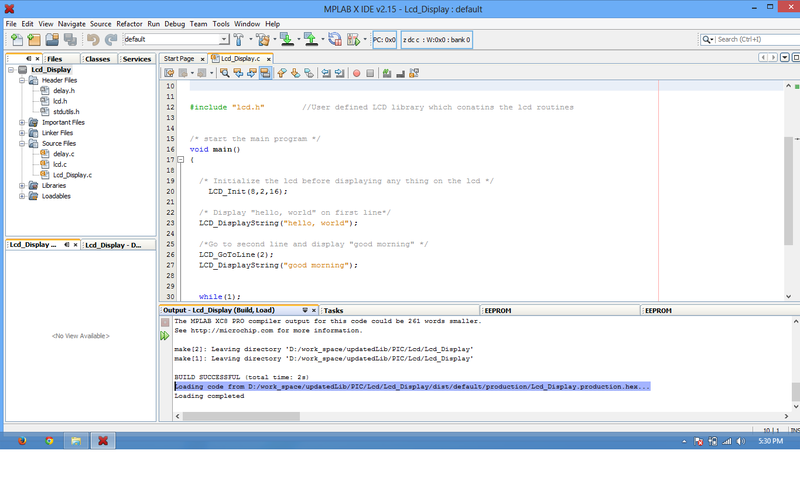Open clean and build dropdown arrow
Screen dimensions: 800x495
coord(274,39)
